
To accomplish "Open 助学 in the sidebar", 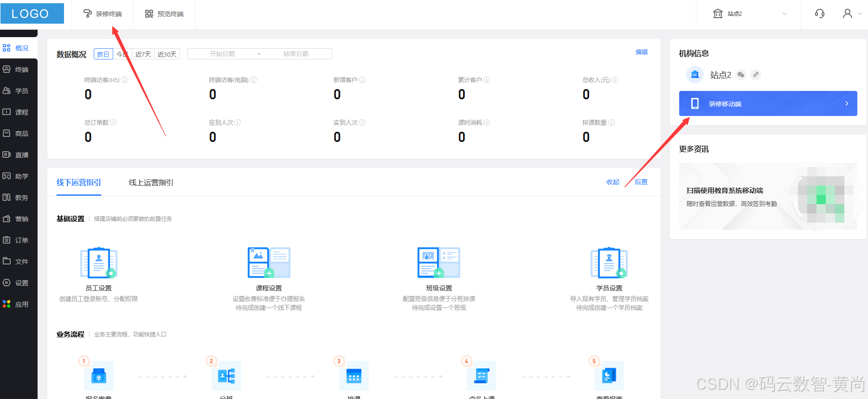I will [19, 176].
